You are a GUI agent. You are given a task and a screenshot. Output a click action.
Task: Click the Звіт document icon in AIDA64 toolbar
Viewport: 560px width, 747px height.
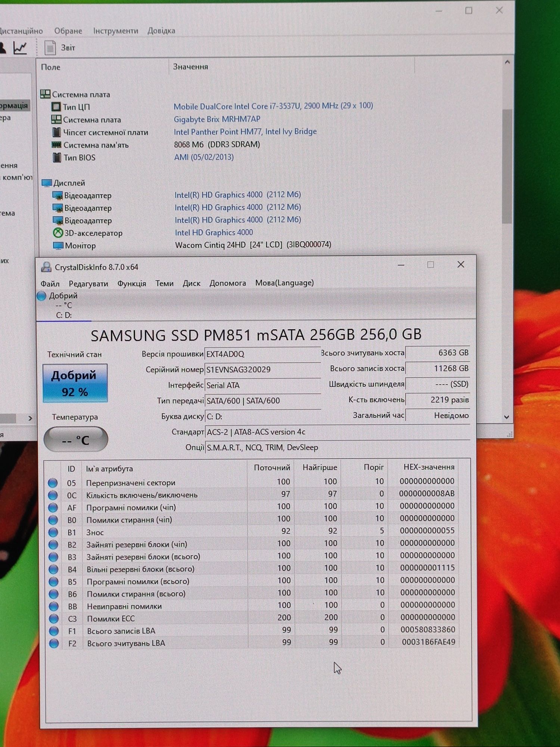click(50, 48)
